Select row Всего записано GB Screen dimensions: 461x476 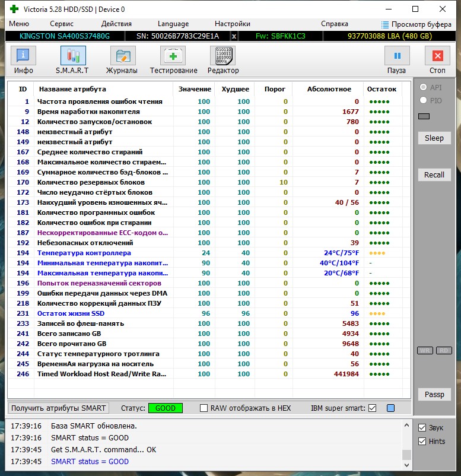(x=209, y=334)
